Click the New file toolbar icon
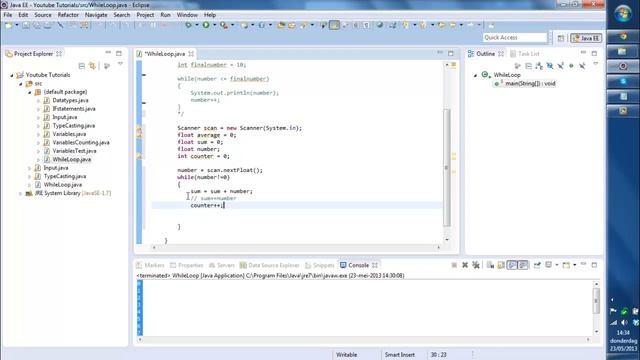 (8, 25)
